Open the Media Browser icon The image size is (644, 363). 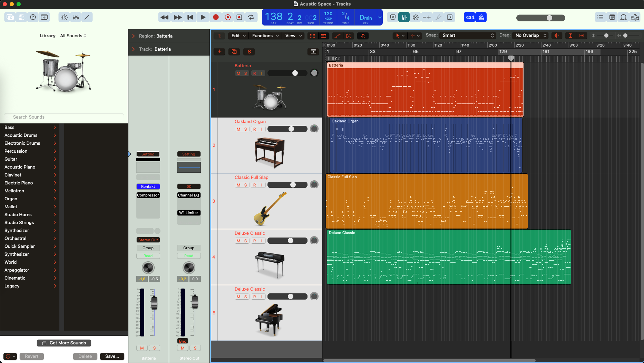(635, 17)
